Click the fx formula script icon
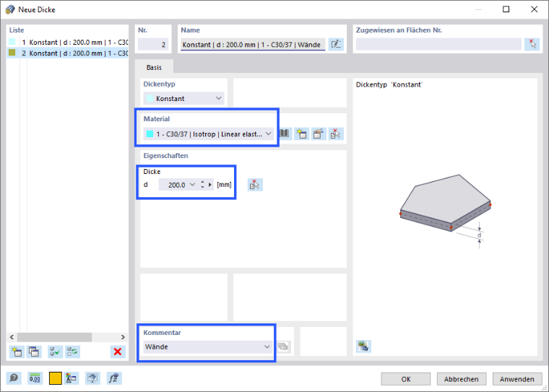 pos(114,378)
